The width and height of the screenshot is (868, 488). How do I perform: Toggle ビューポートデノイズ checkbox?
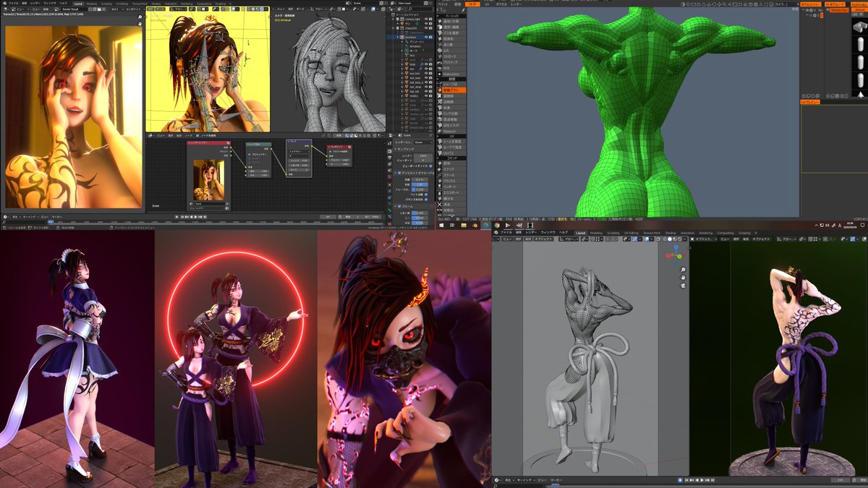point(430,166)
